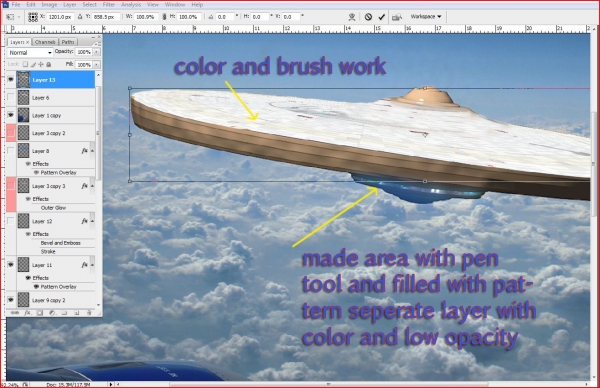Cancel the transform with the circle-slash icon
The height and width of the screenshot is (388, 600).
click(x=368, y=17)
